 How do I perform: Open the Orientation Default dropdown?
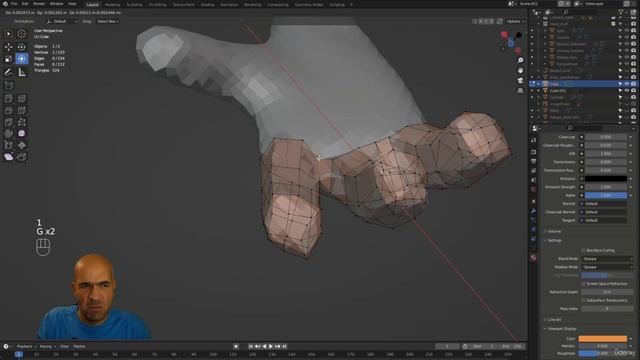click(62, 21)
